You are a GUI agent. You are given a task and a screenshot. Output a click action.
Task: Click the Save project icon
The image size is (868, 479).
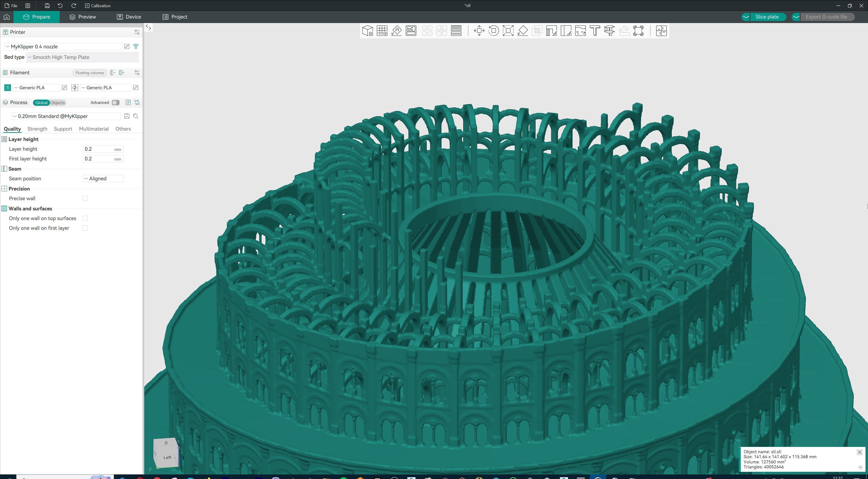coord(47,5)
